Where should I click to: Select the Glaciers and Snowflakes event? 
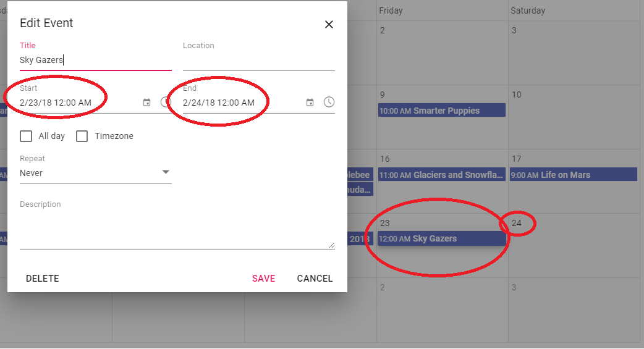441,175
